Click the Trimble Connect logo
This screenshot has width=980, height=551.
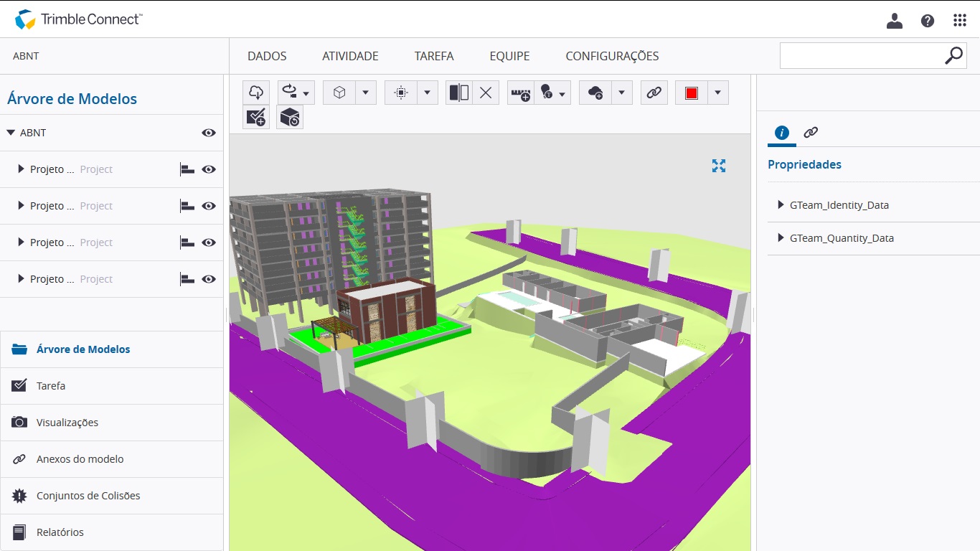pos(78,19)
